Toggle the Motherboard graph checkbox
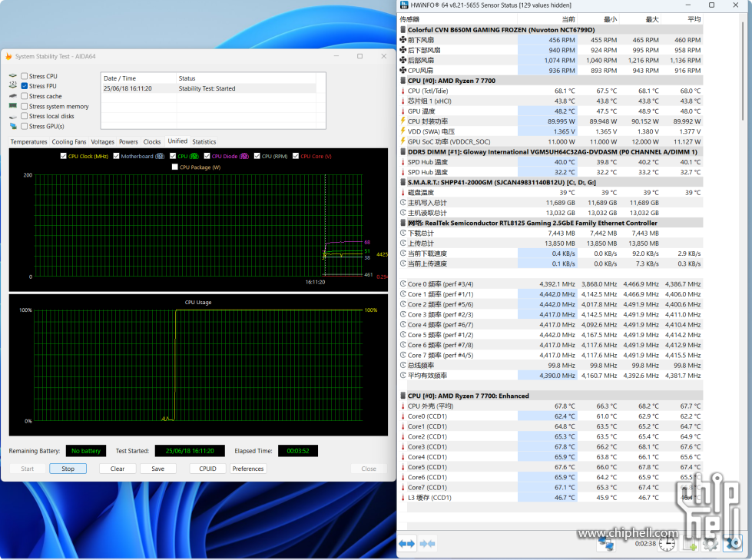The width and height of the screenshot is (752, 560). (x=116, y=156)
